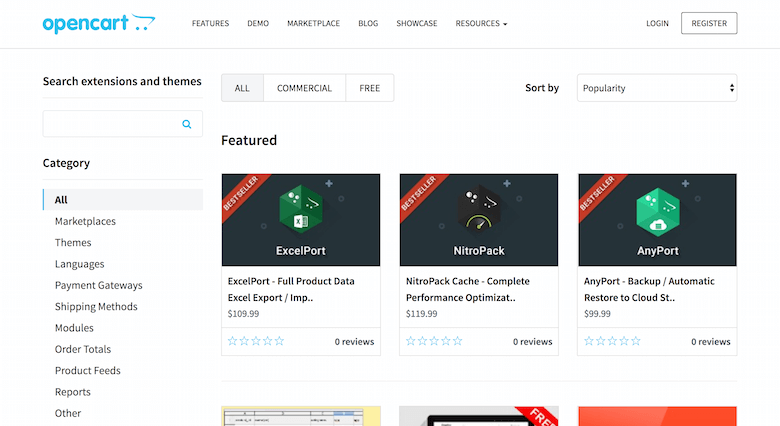Click the OpenCart logo
The width and height of the screenshot is (780, 426).
pos(98,23)
